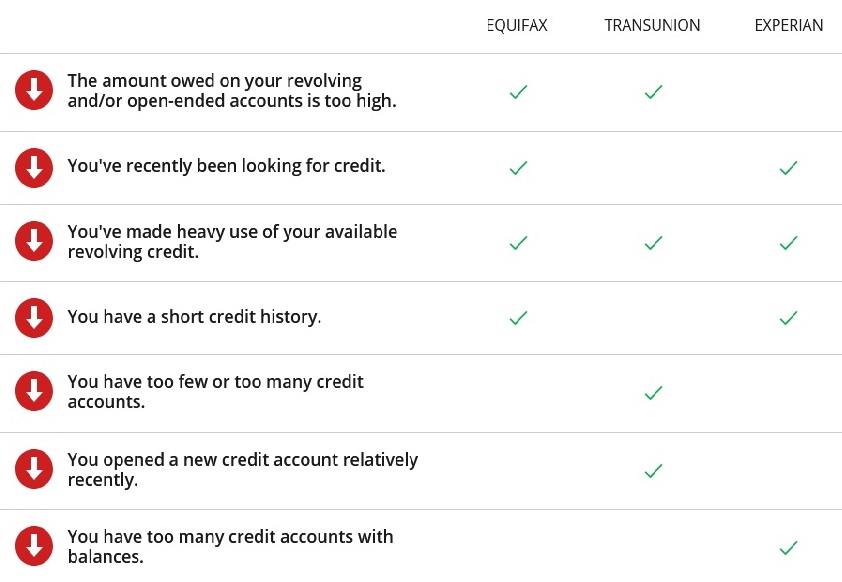Click Experian checkmark for recently looking for credit

[x=788, y=168]
